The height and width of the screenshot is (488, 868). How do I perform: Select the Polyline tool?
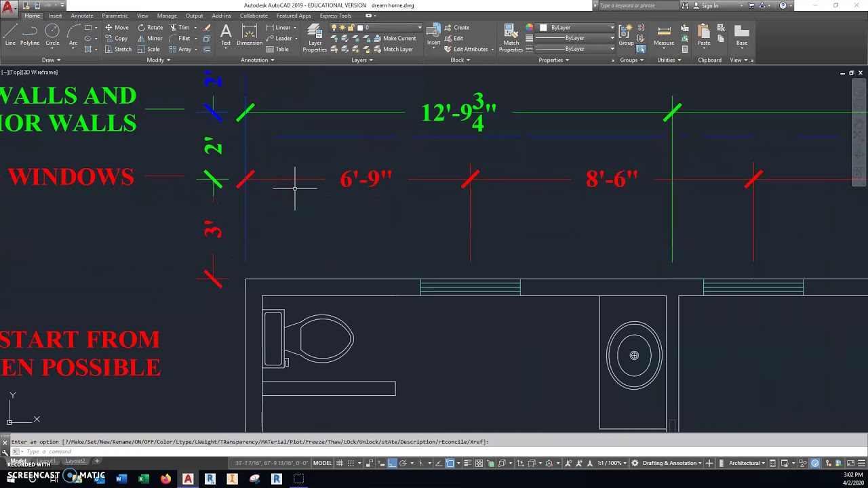click(x=30, y=35)
